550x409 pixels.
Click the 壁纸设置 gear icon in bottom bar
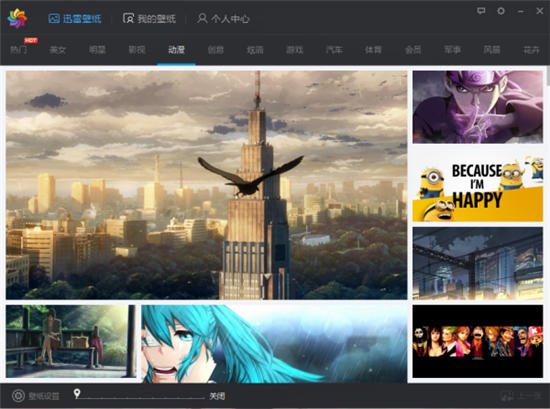[x=18, y=396]
